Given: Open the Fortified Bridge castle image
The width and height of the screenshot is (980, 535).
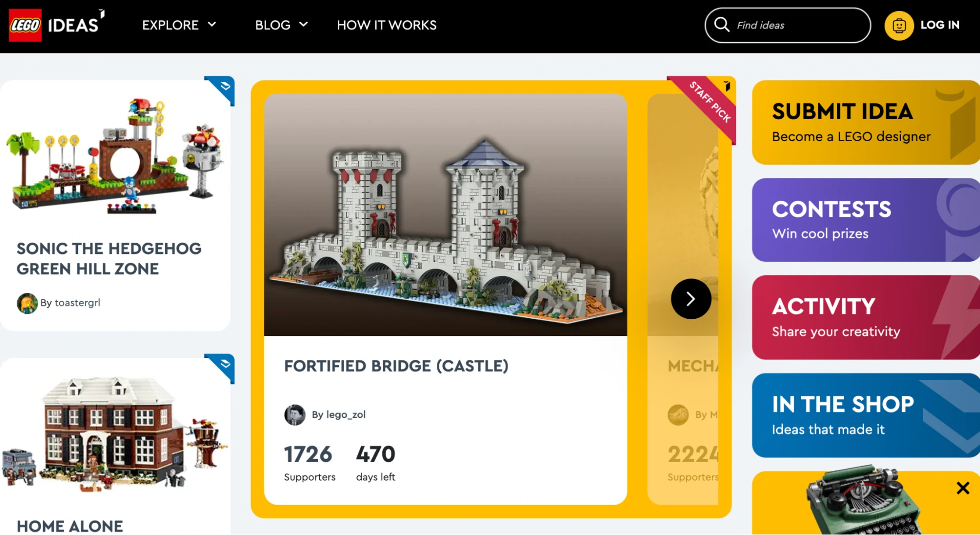Looking at the screenshot, I should [x=445, y=215].
